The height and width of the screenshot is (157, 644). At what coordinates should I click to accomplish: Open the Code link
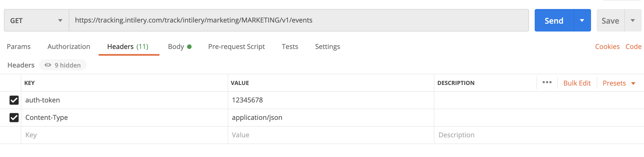click(x=633, y=46)
